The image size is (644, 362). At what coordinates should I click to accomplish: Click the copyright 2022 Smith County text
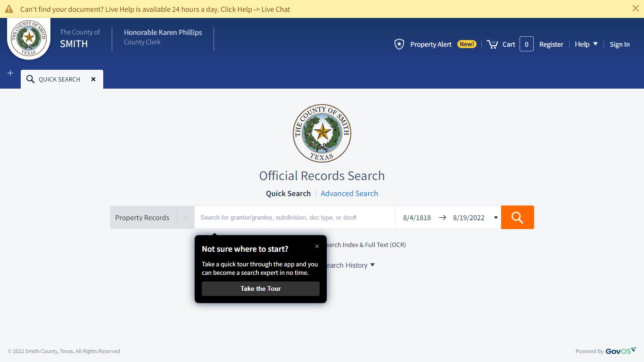tap(64, 351)
